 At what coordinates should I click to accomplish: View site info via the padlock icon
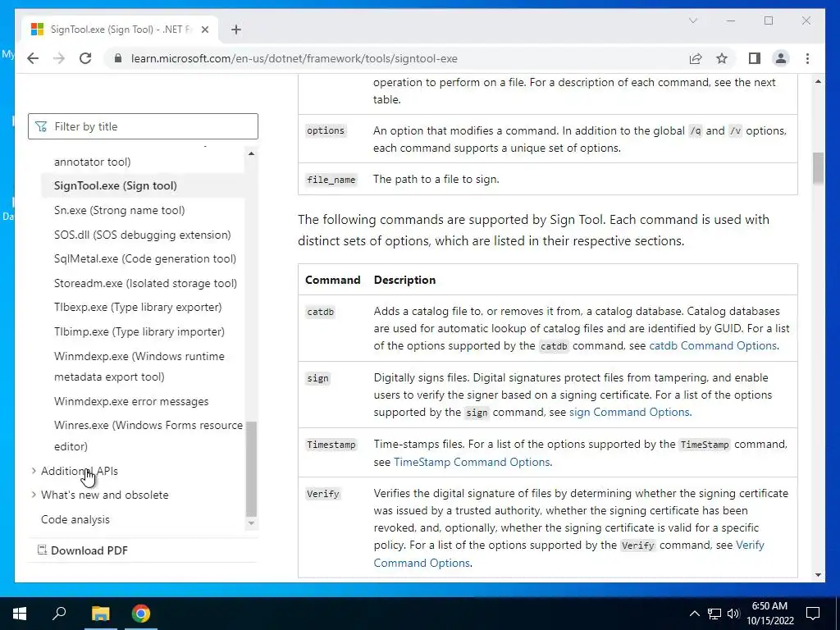118,58
